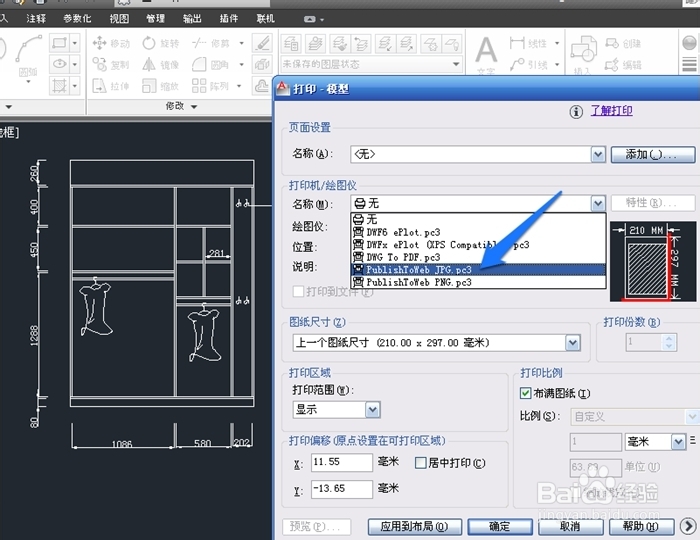Open the 管理 ribbon tab
Image resolution: width=700 pixels, height=540 pixels.
point(156,19)
